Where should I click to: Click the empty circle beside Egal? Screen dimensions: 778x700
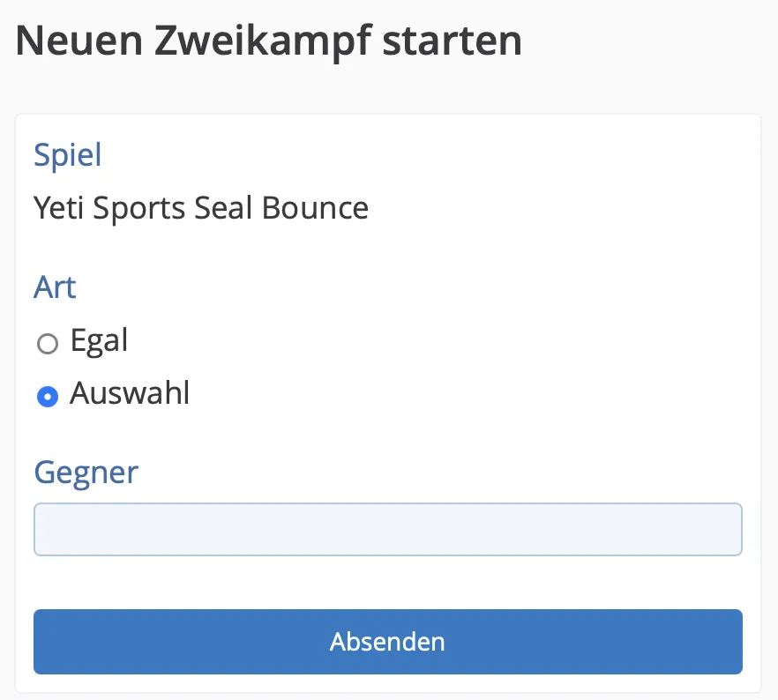pos(47,344)
